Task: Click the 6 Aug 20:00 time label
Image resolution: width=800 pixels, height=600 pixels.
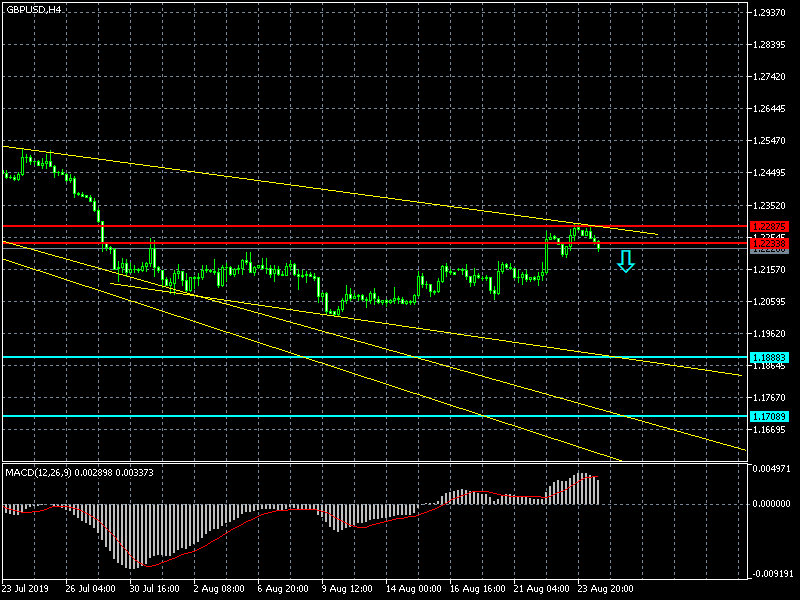Action: 283,588
